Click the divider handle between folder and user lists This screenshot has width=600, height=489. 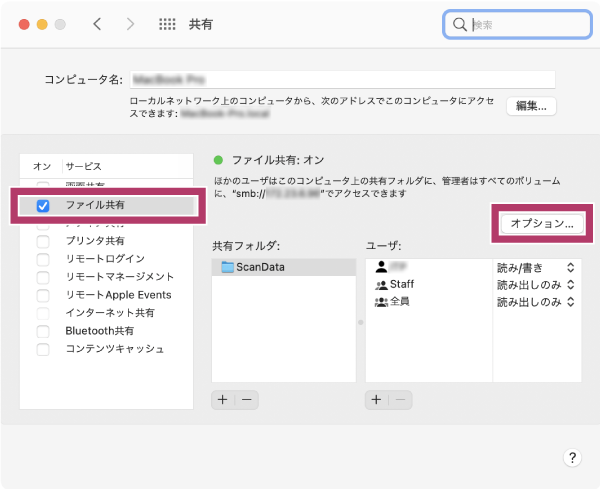pyautogui.click(x=360, y=323)
